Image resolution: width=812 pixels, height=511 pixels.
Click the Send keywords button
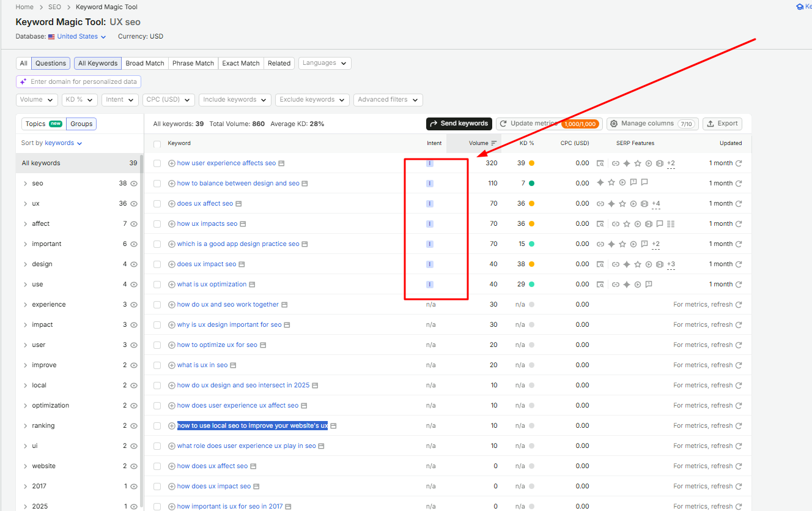coord(459,124)
